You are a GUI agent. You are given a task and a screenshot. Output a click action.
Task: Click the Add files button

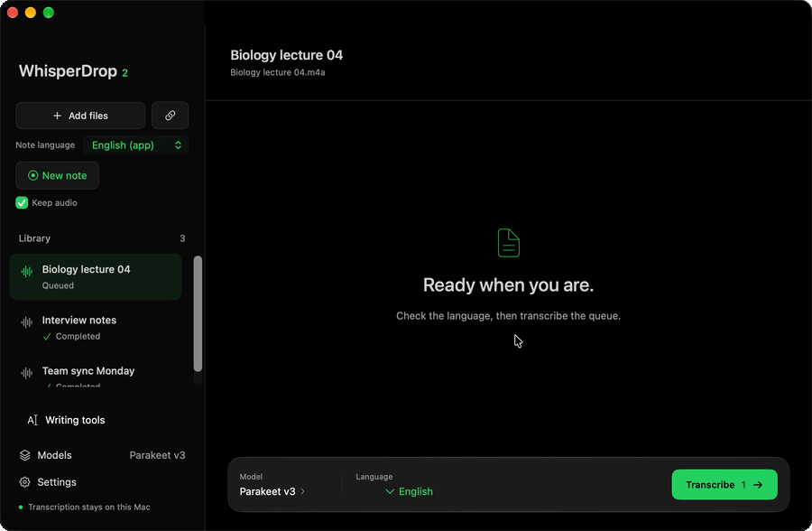coord(80,115)
